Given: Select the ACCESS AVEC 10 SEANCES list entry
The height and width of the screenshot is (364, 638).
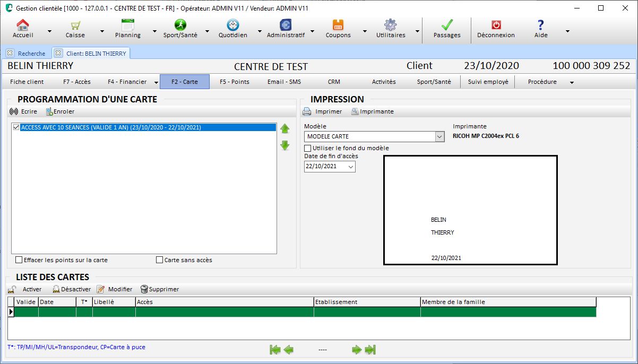Looking at the screenshot, I should point(111,127).
